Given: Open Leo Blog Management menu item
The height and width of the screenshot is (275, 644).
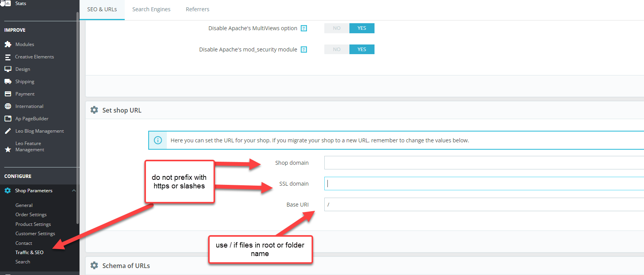Looking at the screenshot, I should [x=39, y=131].
